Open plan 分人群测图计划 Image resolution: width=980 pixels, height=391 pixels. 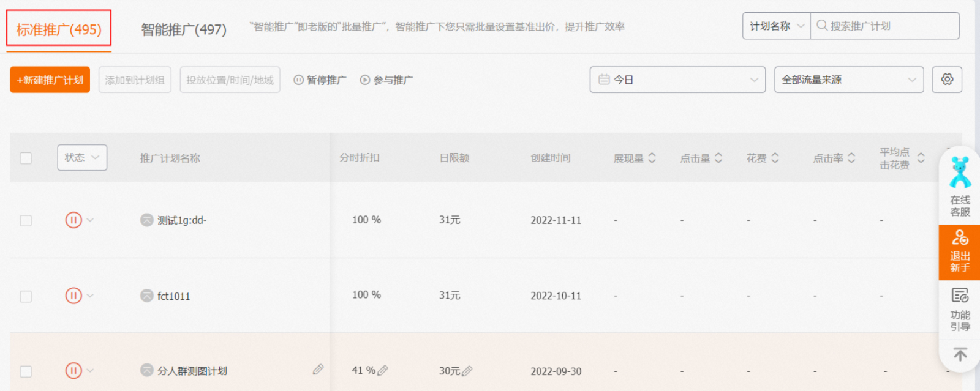coord(192,371)
